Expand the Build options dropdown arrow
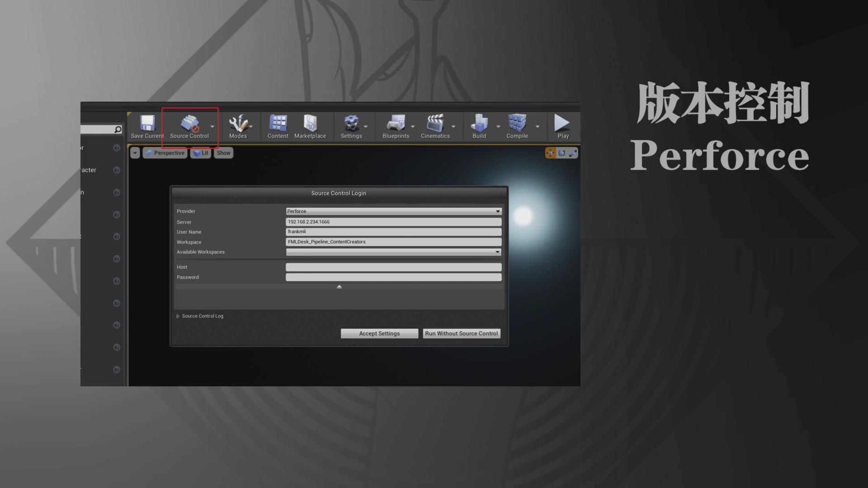 click(x=498, y=127)
